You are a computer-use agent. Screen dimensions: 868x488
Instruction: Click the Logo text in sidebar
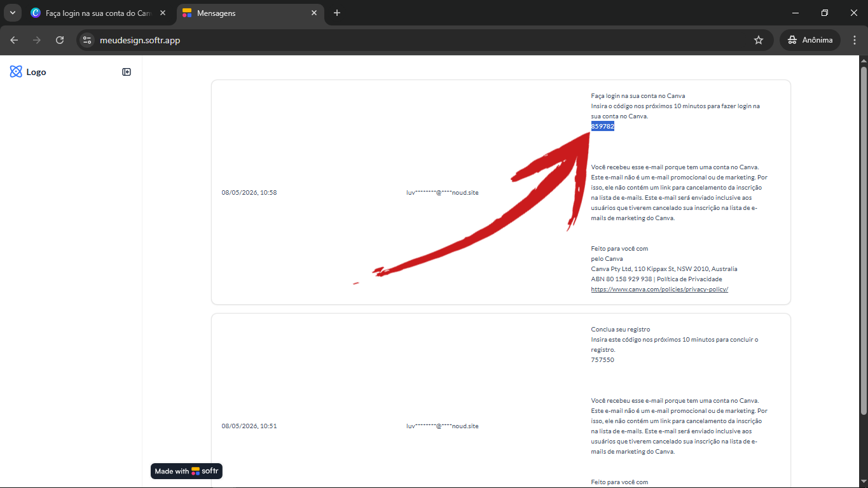pos(36,73)
